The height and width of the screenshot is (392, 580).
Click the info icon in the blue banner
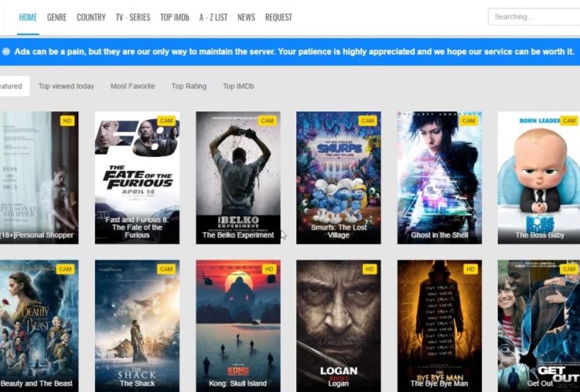pos(6,51)
